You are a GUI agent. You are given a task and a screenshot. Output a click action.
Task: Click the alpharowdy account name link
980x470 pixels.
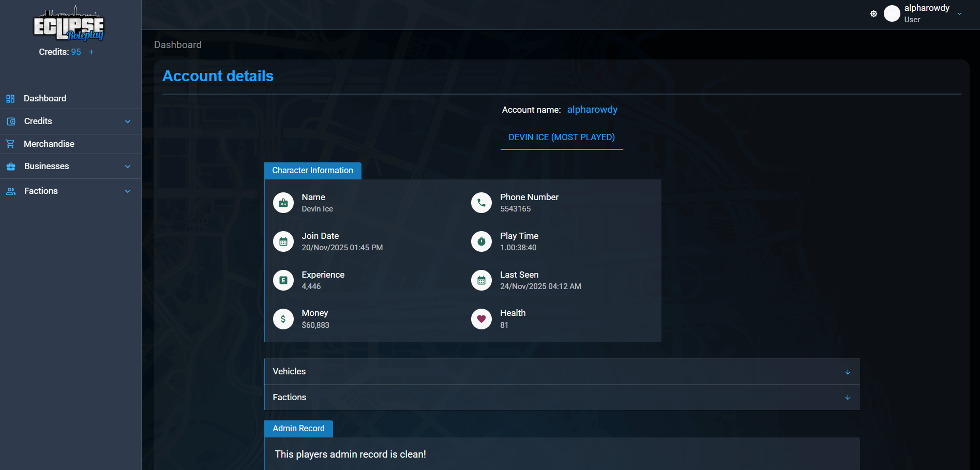[592, 110]
